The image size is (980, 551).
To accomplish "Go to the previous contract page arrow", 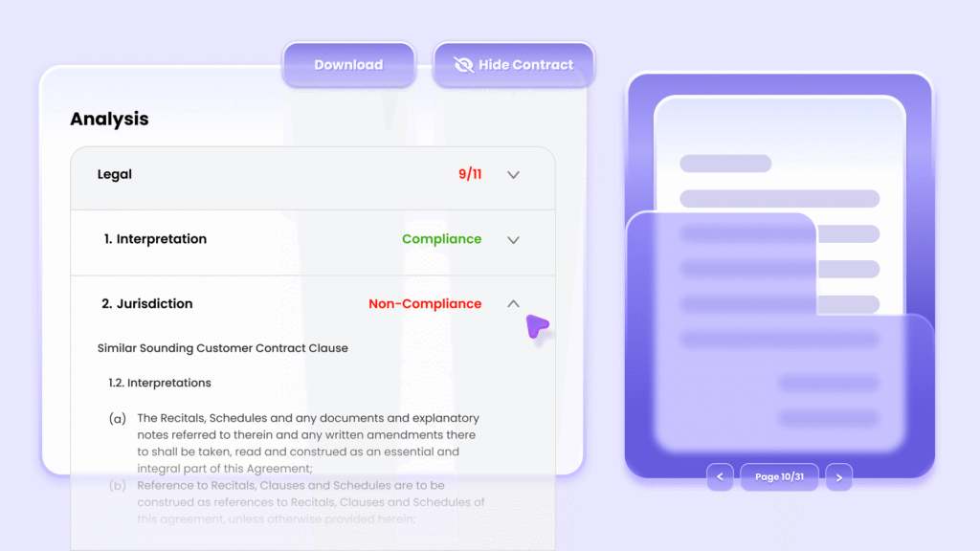I will click(x=720, y=476).
